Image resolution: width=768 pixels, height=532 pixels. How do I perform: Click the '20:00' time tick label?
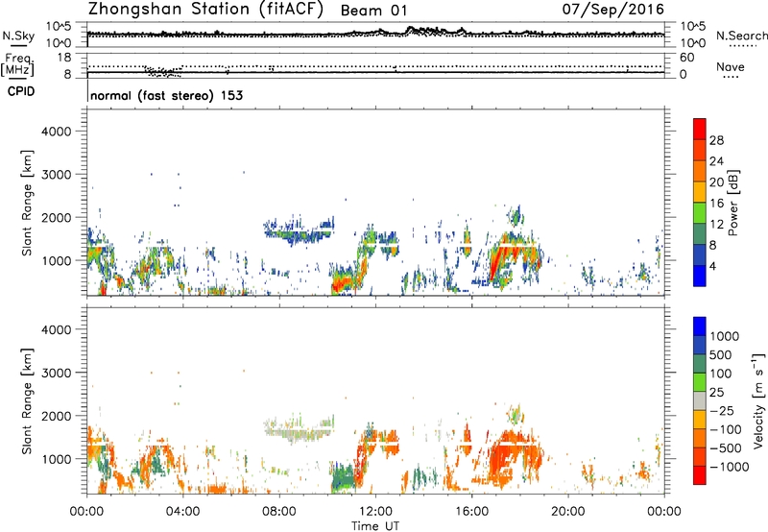(567, 512)
